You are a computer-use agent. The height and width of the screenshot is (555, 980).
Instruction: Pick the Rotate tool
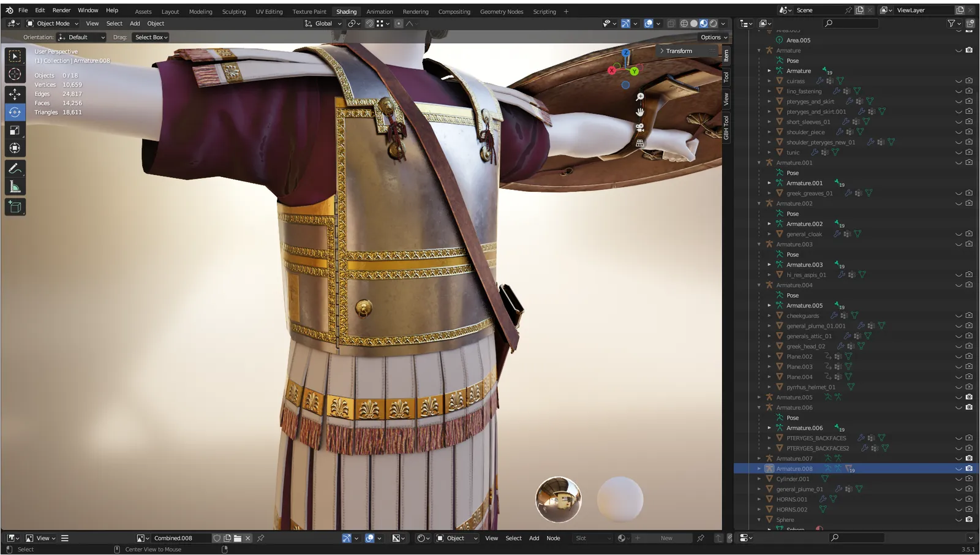[15, 112]
